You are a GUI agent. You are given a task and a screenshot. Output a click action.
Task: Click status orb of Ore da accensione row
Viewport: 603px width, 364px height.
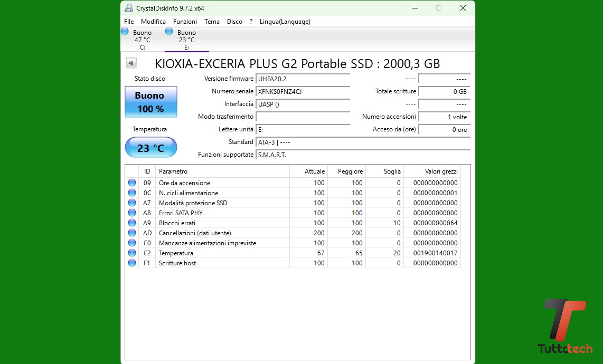(132, 183)
